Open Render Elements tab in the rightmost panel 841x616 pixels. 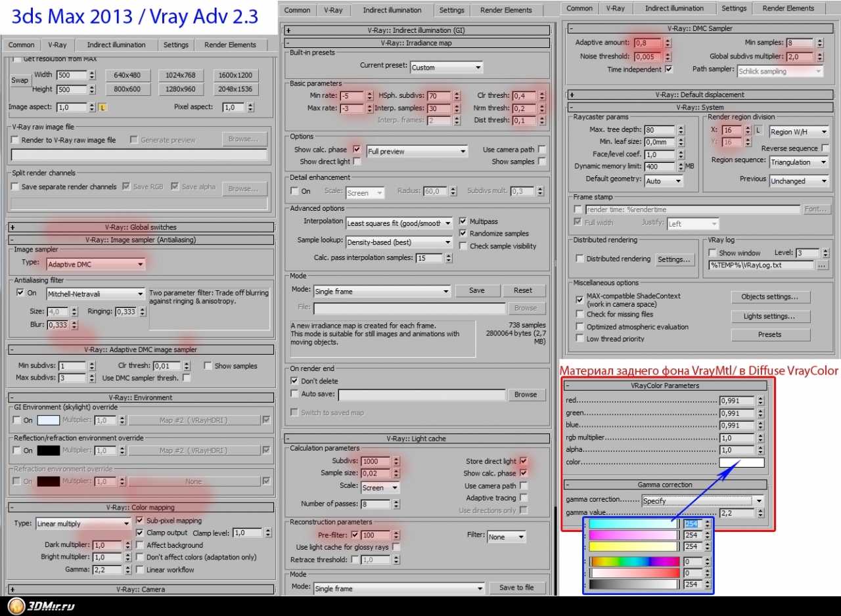click(x=788, y=9)
